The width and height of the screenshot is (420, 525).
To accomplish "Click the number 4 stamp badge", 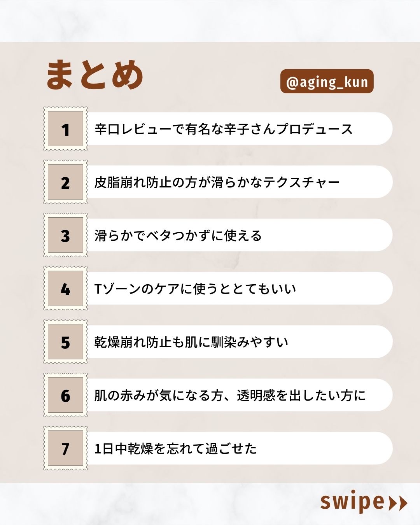I will click(65, 289).
